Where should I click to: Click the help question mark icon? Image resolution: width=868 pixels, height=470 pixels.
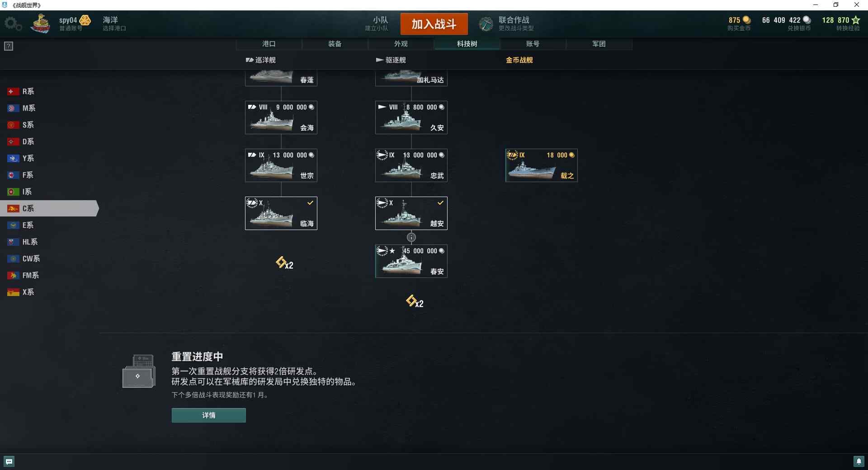pyautogui.click(x=9, y=46)
